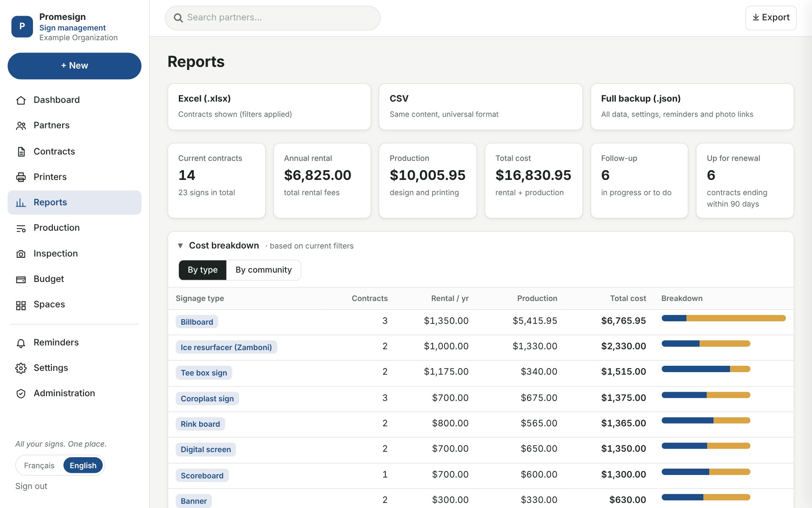Image resolution: width=812 pixels, height=508 pixels.
Task: Download the Excel (.xlsx) report
Action: click(269, 107)
